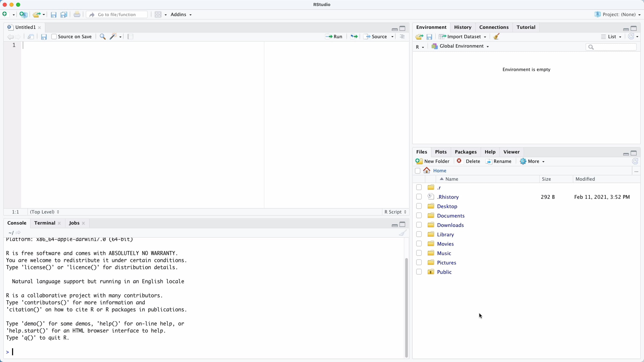
Task: Save the current document from the main toolbar
Action: (x=53, y=15)
